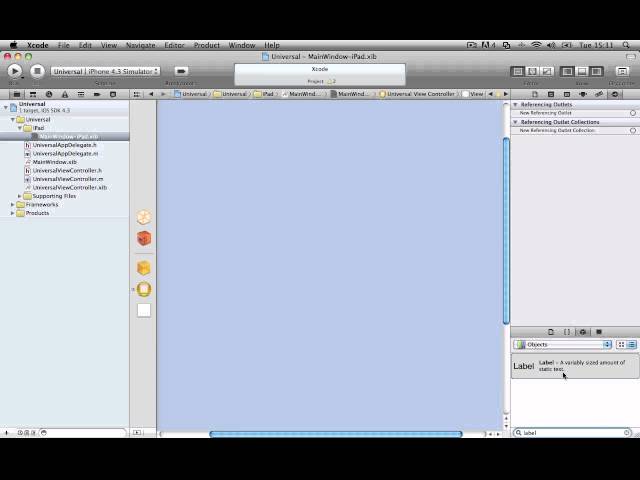
Task: Collapse Referencing Outlet Collections section
Action: pyautogui.click(x=515, y=122)
